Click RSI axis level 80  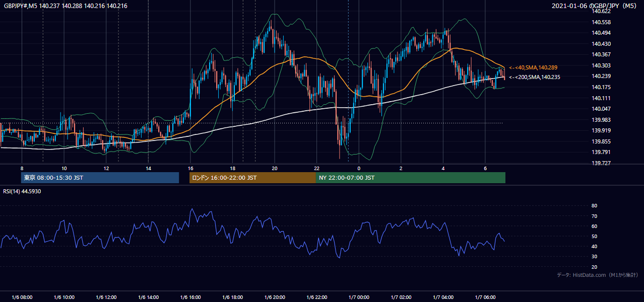click(x=594, y=206)
